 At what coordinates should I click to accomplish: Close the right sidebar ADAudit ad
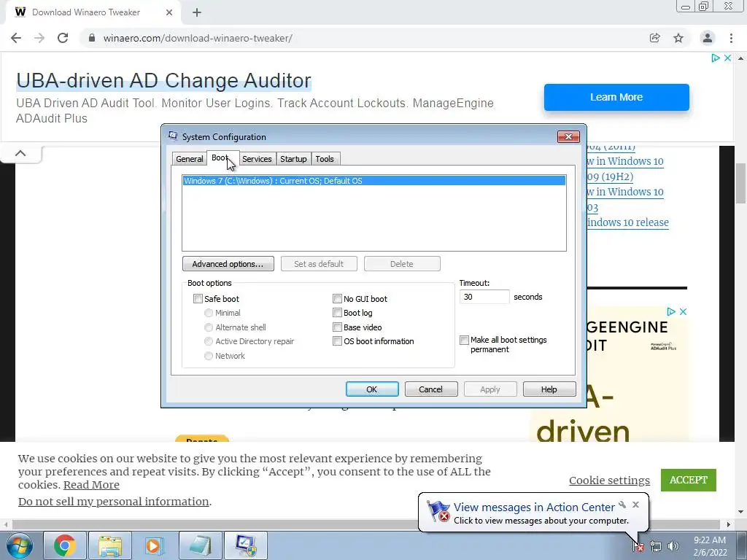point(683,311)
